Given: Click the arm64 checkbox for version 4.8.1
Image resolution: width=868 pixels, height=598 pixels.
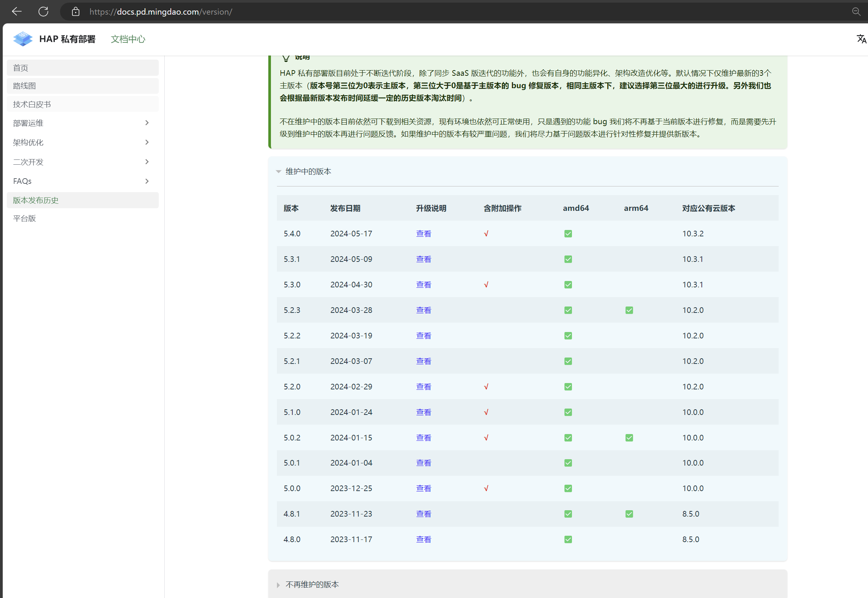Looking at the screenshot, I should point(629,514).
